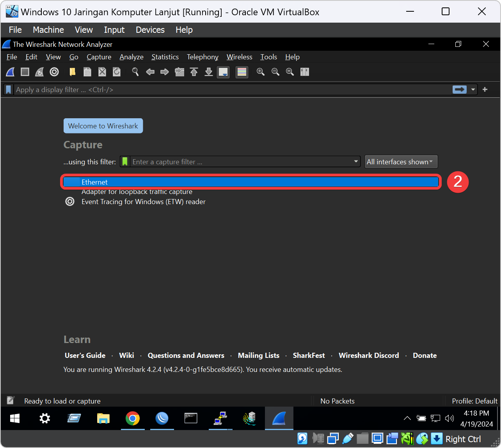The width and height of the screenshot is (501, 448).
Task: Open the Telephony menu
Action: point(203,57)
